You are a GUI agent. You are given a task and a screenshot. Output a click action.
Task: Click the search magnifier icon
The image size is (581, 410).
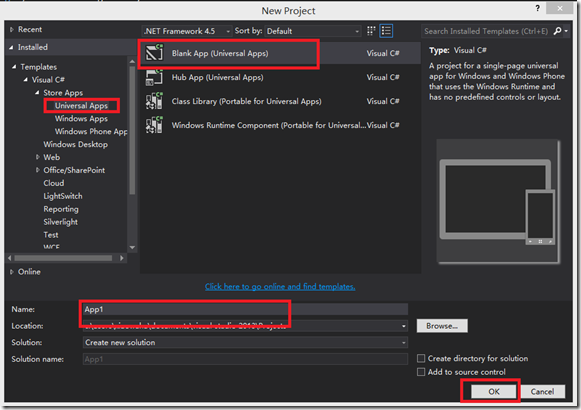[x=557, y=31]
